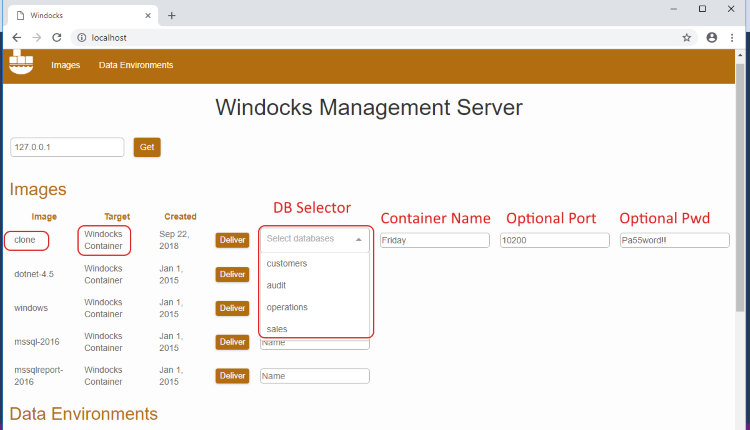This screenshot has width=750, height=430.
Task: Open the Chrome profile avatar icon
Action: click(712, 37)
